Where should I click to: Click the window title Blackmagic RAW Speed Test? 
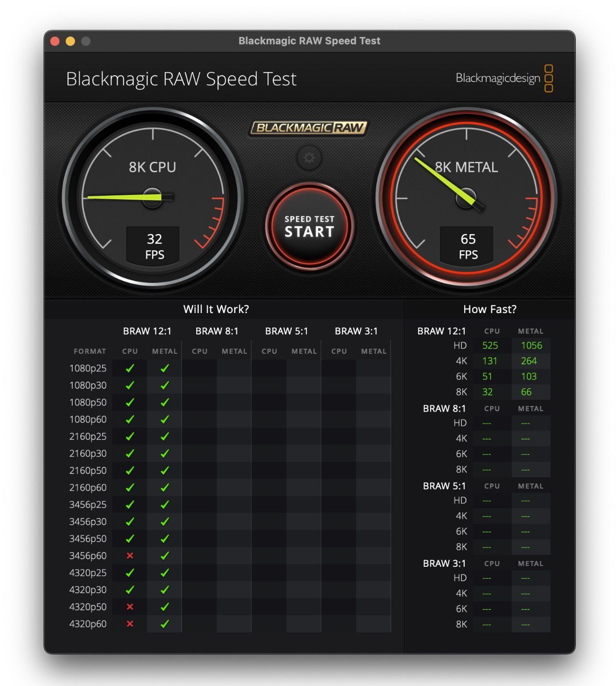point(309,41)
